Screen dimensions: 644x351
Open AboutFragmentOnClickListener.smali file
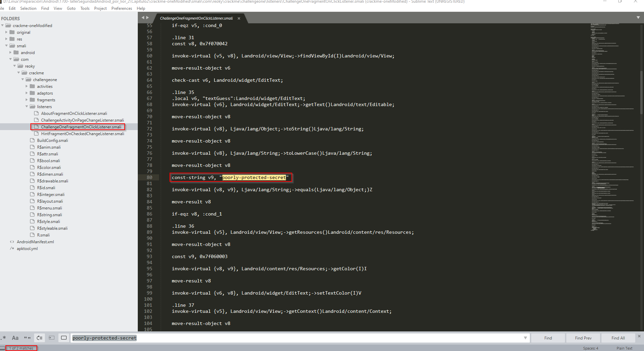point(74,114)
